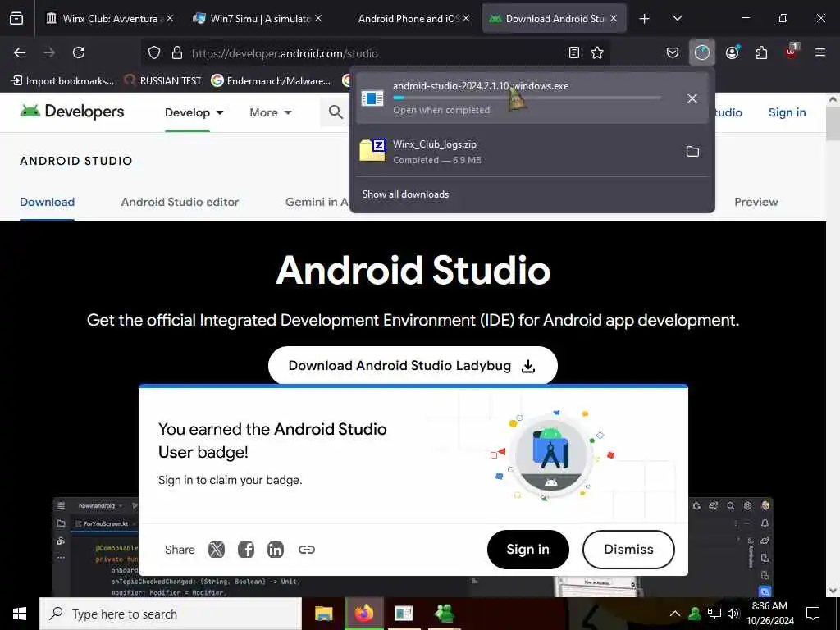Share badge on X (Twitter)
Image resolution: width=840 pixels, height=630 pixels.
coord(217,549)
